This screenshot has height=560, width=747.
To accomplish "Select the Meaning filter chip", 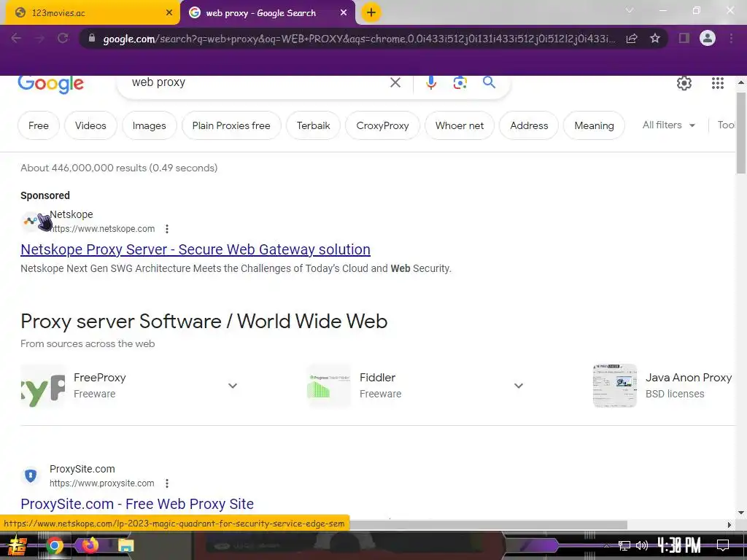I will (x=594, y=125).
